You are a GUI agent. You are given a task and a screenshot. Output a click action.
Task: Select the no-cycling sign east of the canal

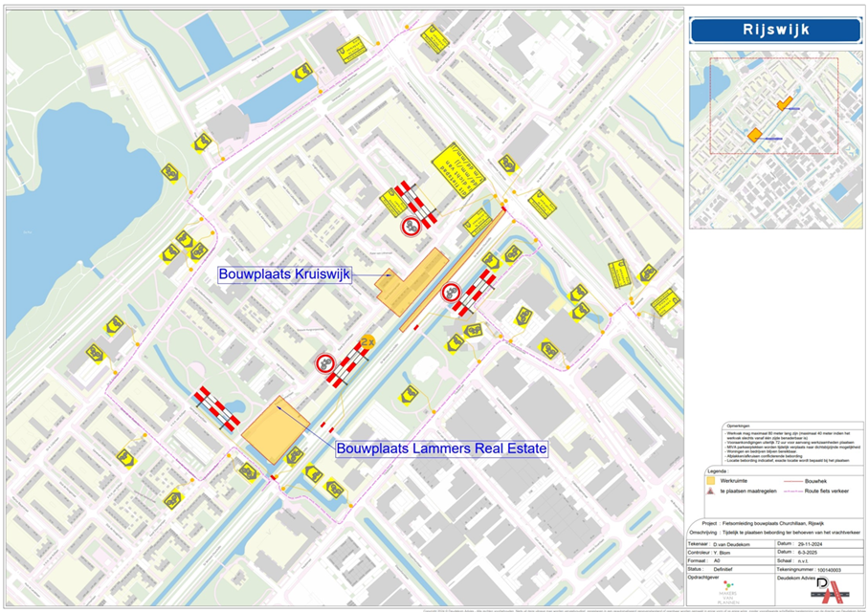point(451,294)
